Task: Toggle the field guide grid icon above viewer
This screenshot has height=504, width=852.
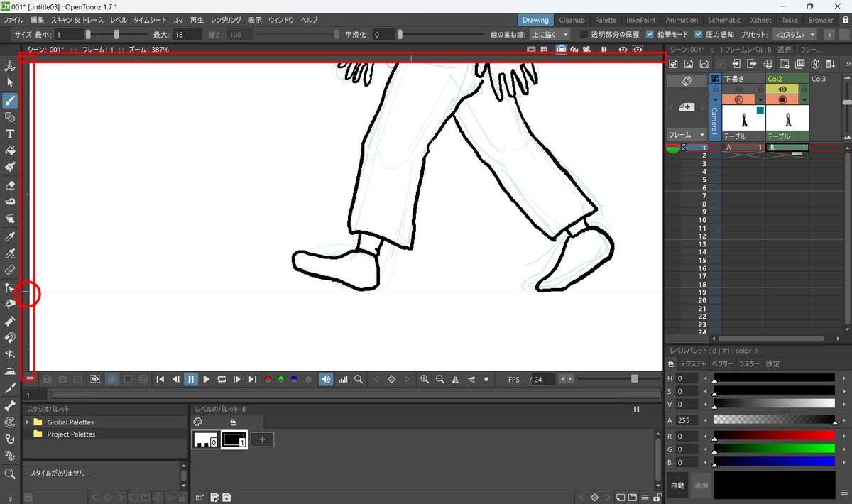Action: coord(544,50)
